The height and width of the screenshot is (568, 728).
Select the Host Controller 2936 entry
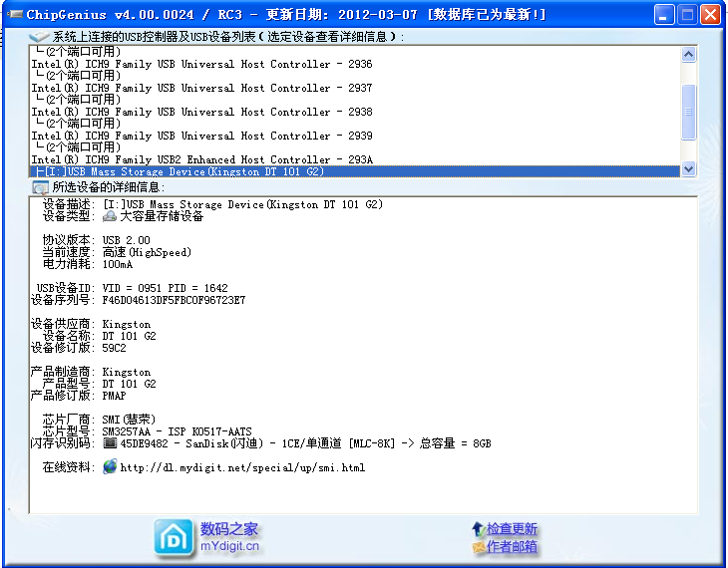click(x=201, y=64)
